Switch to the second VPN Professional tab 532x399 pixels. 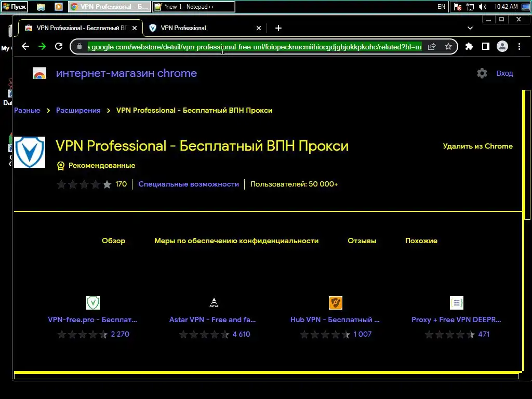(x=205, y=28)
